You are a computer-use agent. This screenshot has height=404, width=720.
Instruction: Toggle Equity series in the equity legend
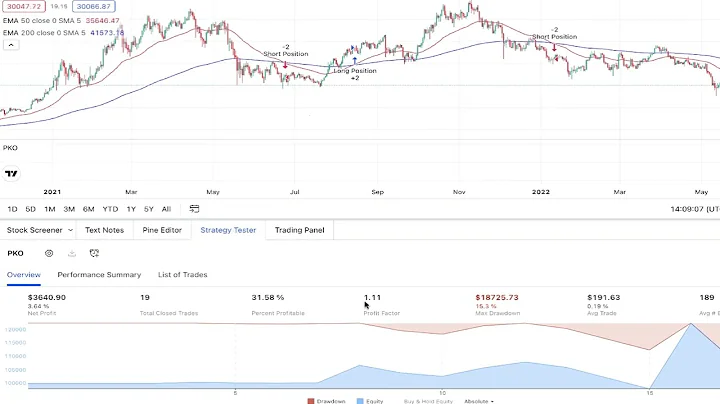click(370, 401)
